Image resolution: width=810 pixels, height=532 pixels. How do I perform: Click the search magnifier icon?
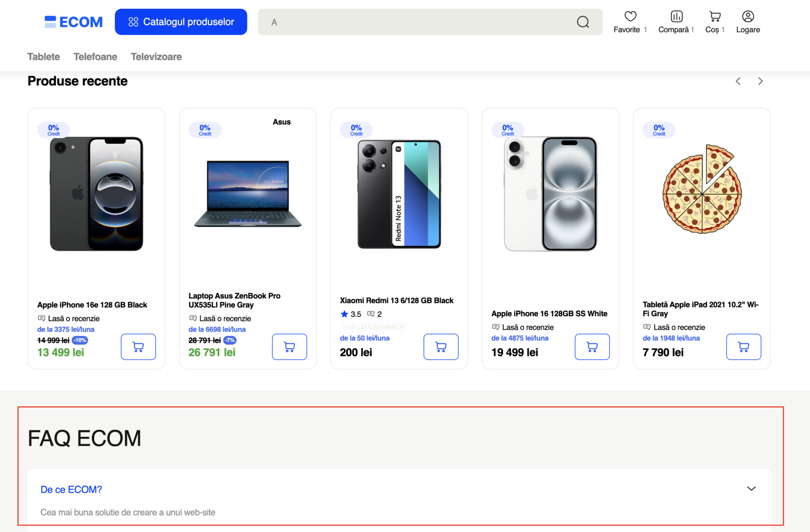(x=583, y=22)
